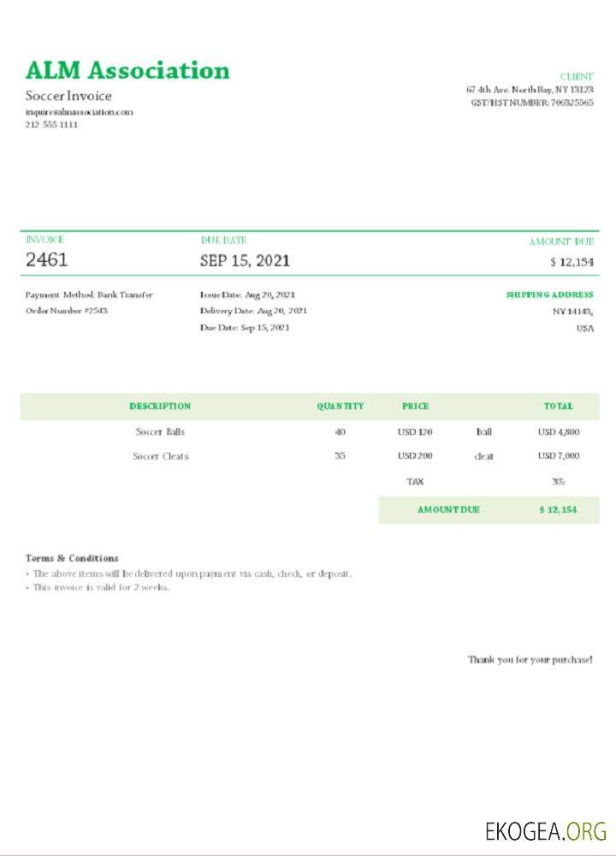Image resolution: width=616 pixels, height=856 pixels.
Task: Select the invoice number 2461
Action: pos(46,260)
